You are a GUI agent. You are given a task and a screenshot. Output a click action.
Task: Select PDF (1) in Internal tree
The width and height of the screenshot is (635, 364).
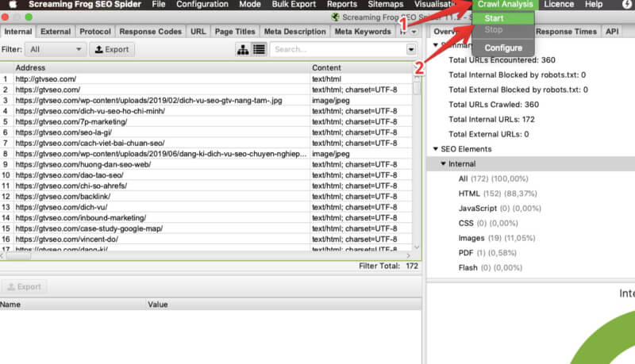pyautogui.click(x=487, y=253)
